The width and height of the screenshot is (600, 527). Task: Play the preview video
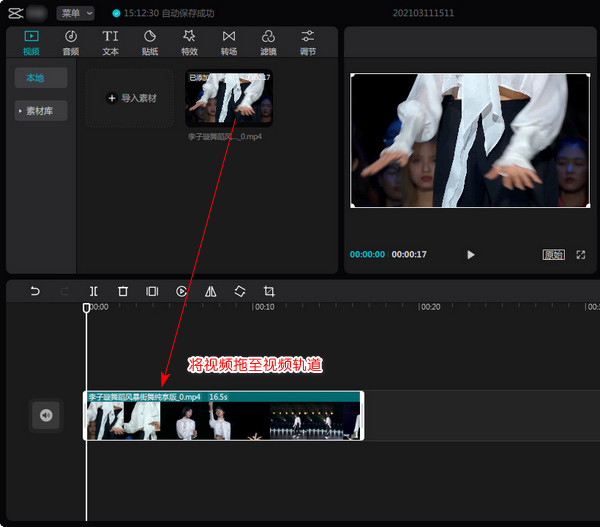click(471, 255)
